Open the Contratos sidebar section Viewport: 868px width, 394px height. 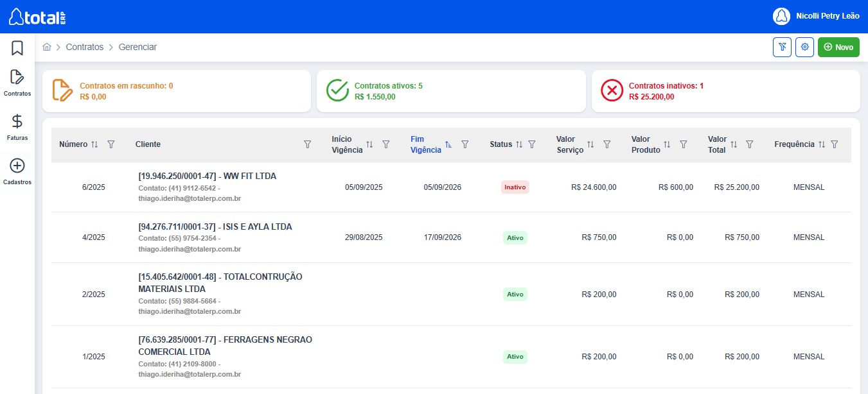point(17,82)
